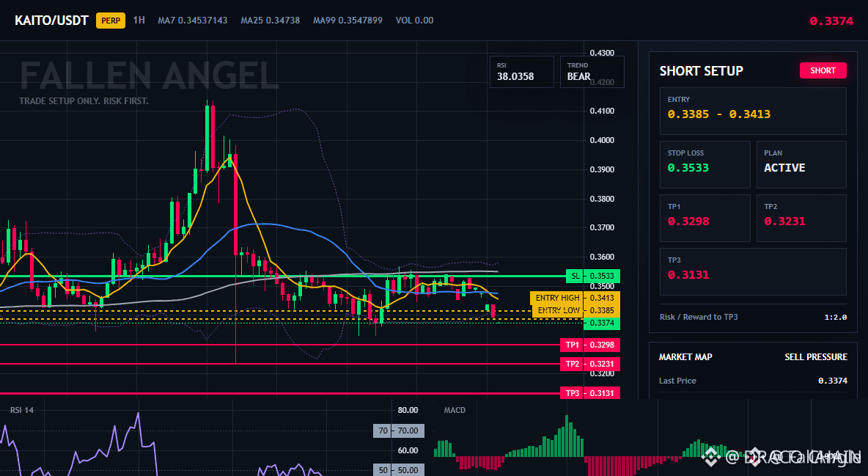This screenshot has width=868, height=476.
Task: Click the red 0.3374 price in header
Action: click(831, 21)
